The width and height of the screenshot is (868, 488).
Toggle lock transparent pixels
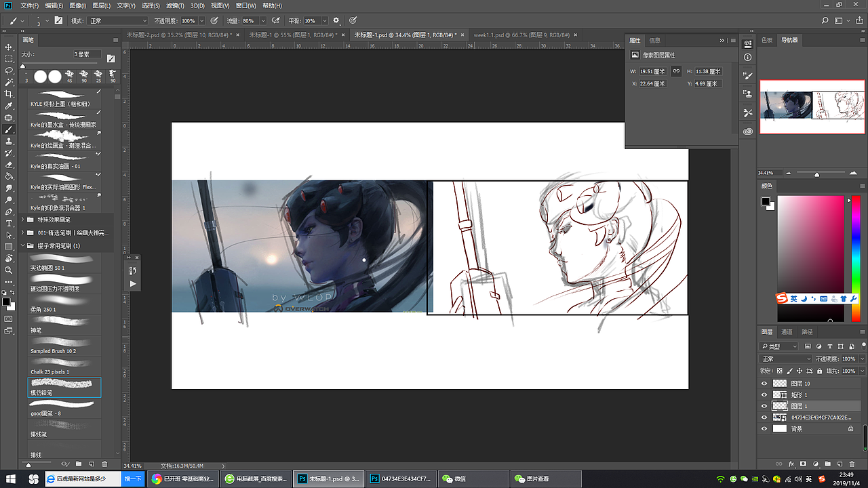tap(779, 371)
